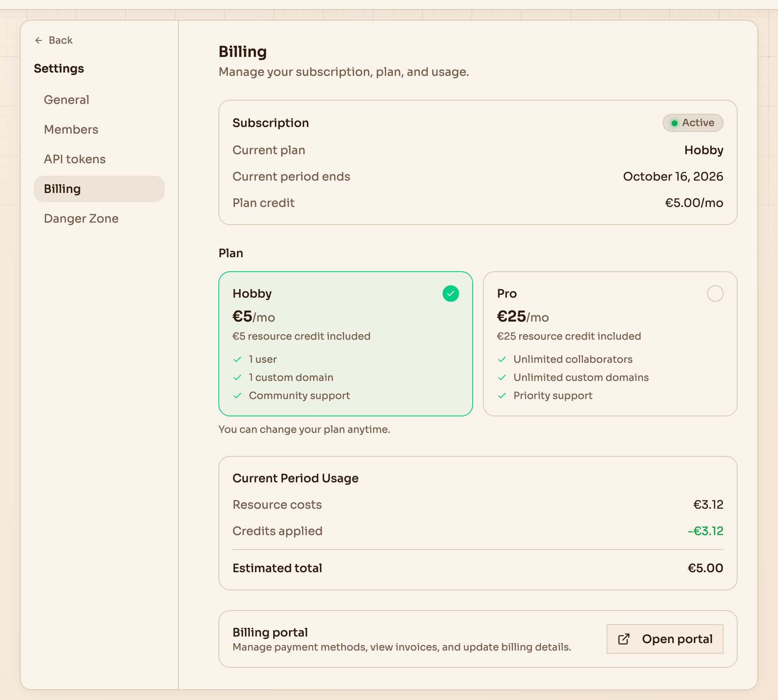Click the October 16, 2026 date value
The image size is (778, 700).
[x=673, y=176]
